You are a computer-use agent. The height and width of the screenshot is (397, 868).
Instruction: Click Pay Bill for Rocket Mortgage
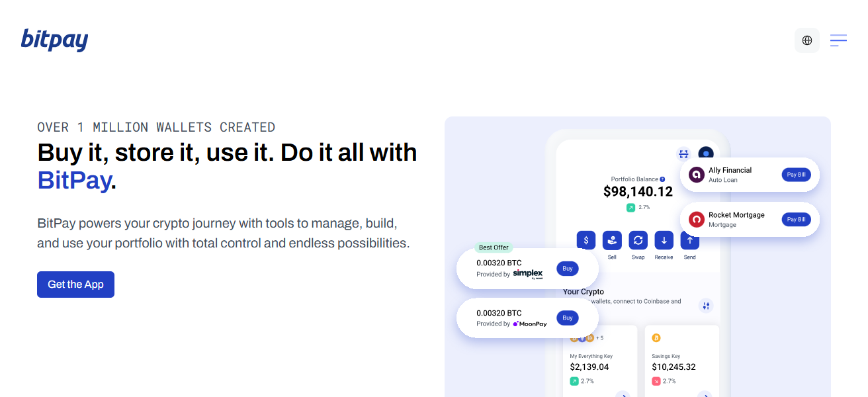click(x=797, y=219)
